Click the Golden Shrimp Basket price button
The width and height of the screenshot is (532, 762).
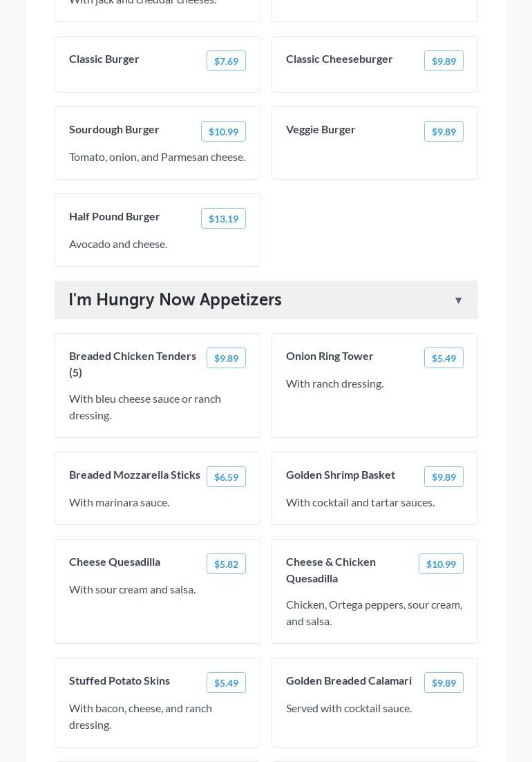click(x=444, y=477)
